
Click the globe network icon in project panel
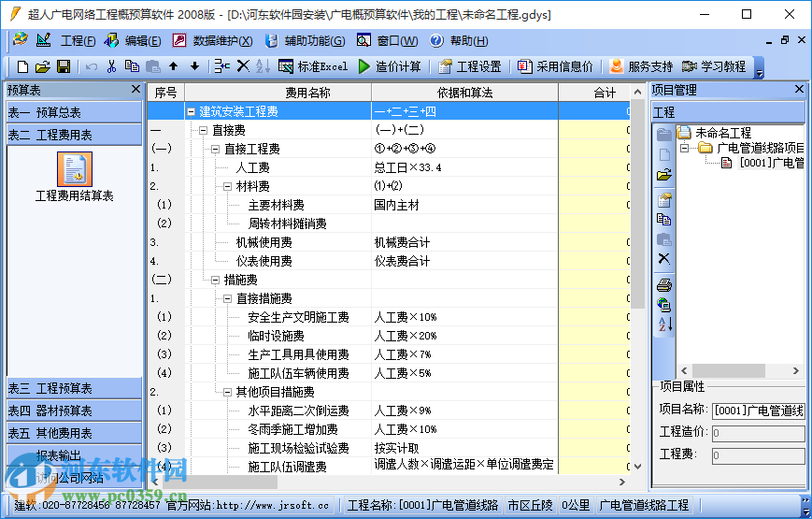point(663,304)
